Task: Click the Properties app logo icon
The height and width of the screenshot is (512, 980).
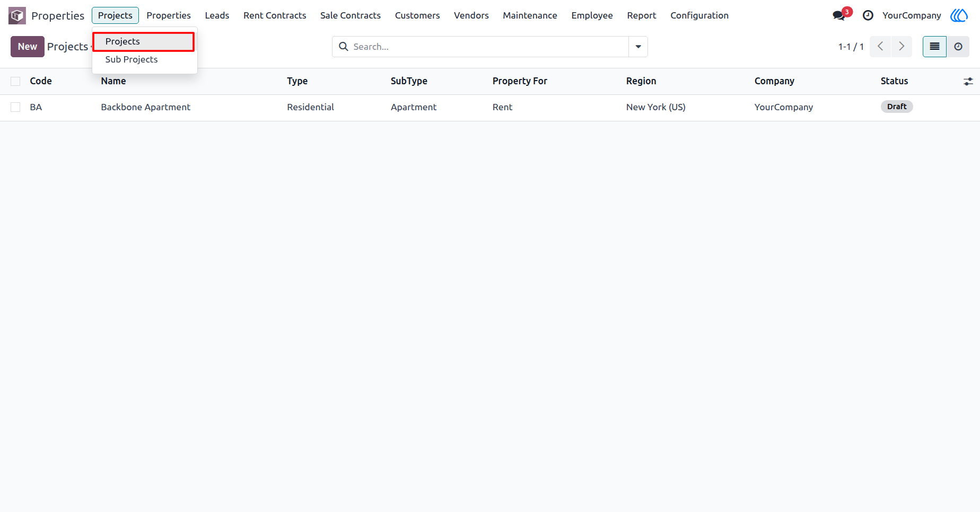Action: [17, 15]
